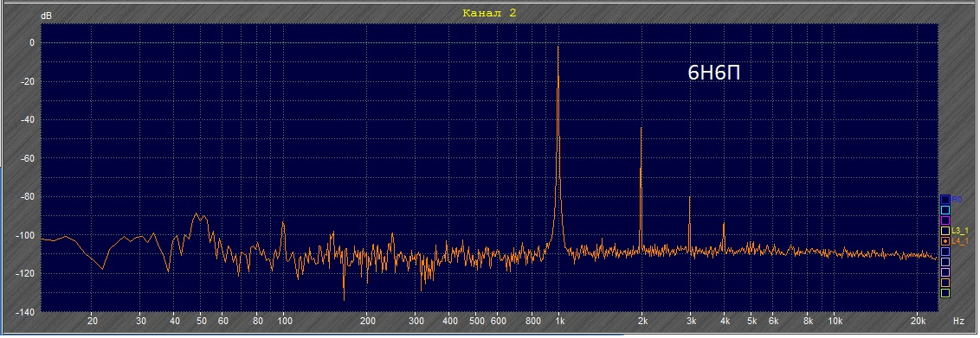The width and height of the screenshot is (980, 338).
Task: Click the L4_1 legend label
Action: click(960, 241)
